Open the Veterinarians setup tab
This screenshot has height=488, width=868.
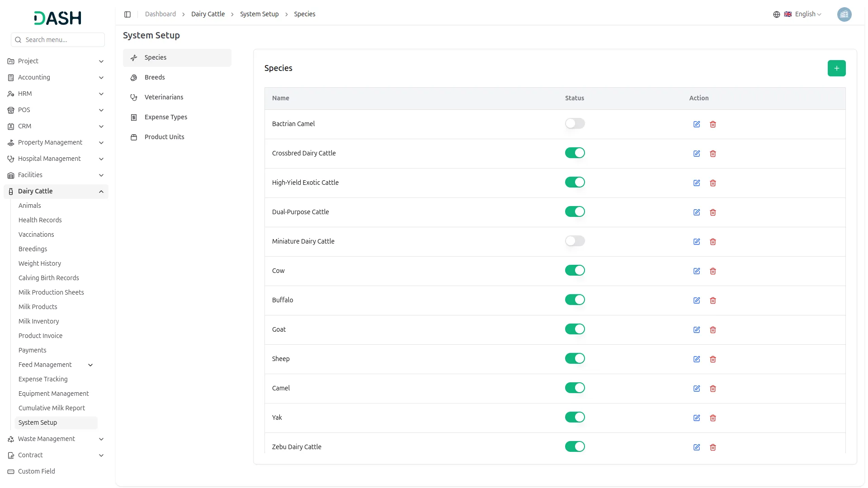click(x=177, y=97)
